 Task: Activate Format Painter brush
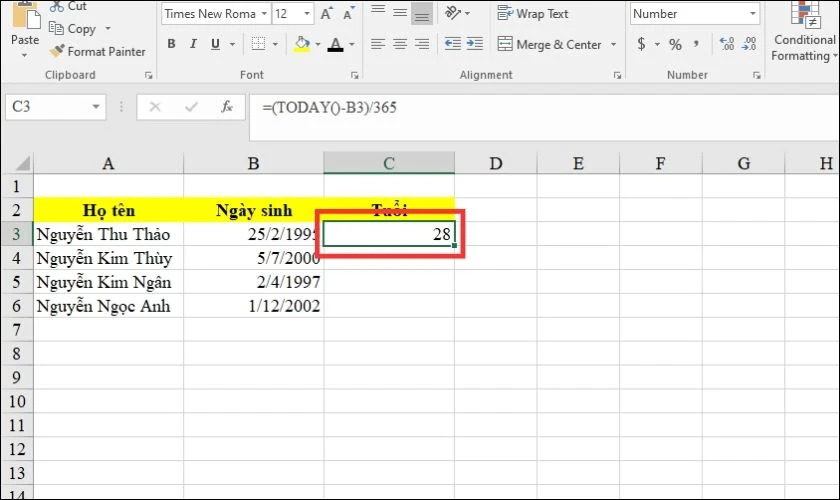pyautogui.click(x=97, y=51)
